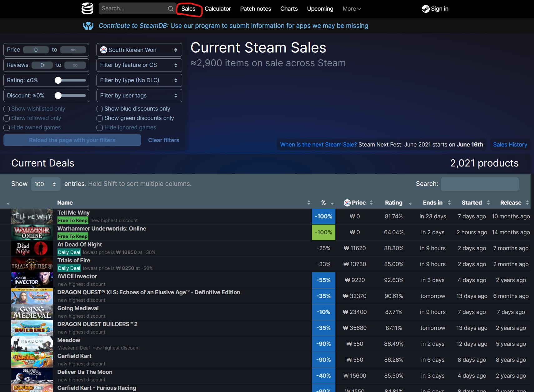The width and height of the screenshot is (534, 392).
Task: Open the Upcoming page
Action: [x=320, y=9]
